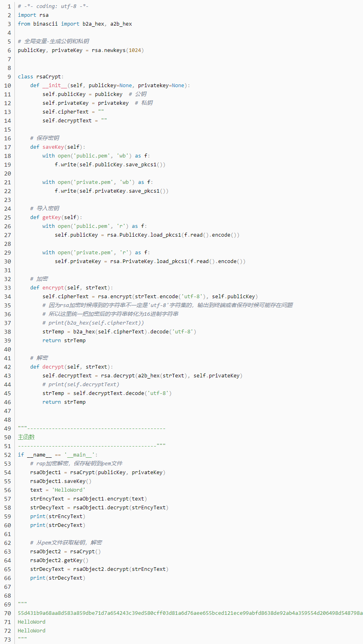Click 'self.cipherText = ""' assignment on line 13
This screenshot has width=363, height=644.
tap(73, 112)
